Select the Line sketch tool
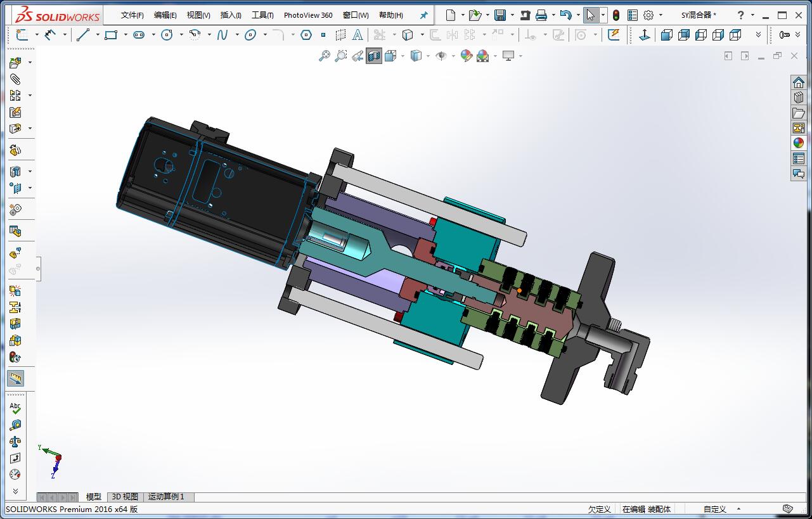 coord(83,35)
